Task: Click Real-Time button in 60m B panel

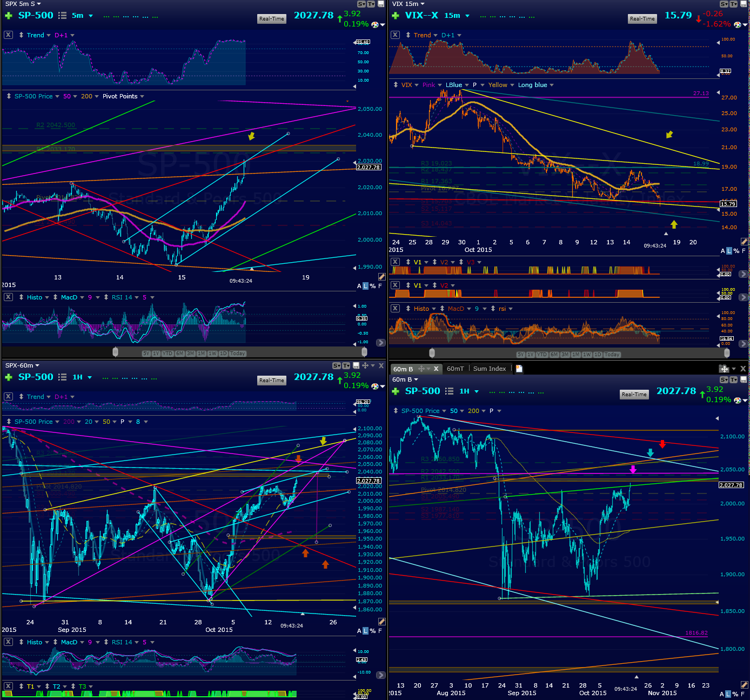Action: tap(634, 395)
